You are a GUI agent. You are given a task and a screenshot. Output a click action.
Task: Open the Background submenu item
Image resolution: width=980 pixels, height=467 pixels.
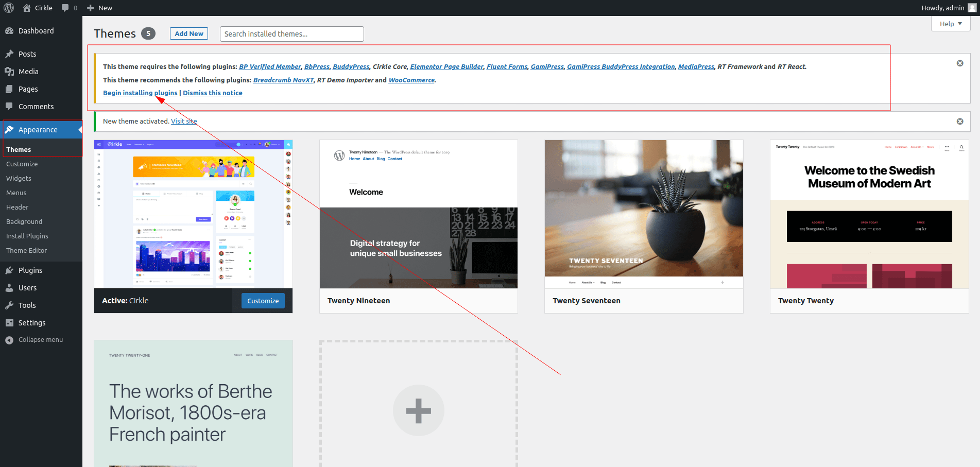pos(24,221)
